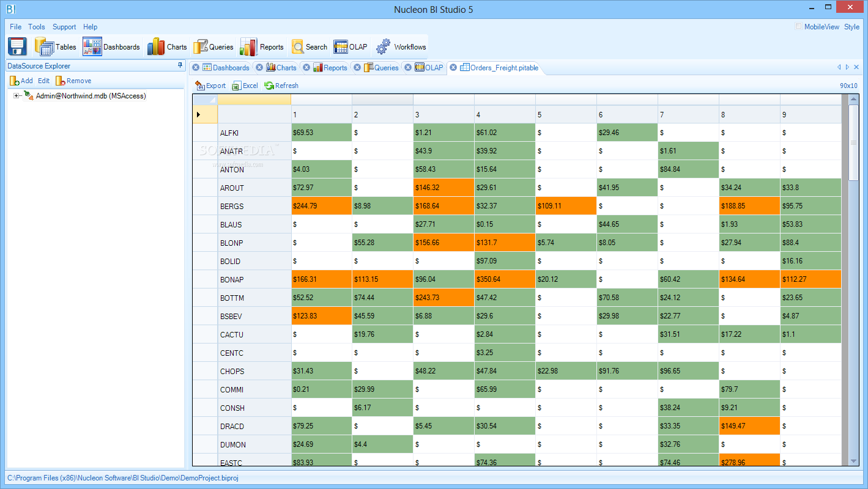Refresh the pivot table data
This screenshot has height=489, width=868.
point(281,86)
